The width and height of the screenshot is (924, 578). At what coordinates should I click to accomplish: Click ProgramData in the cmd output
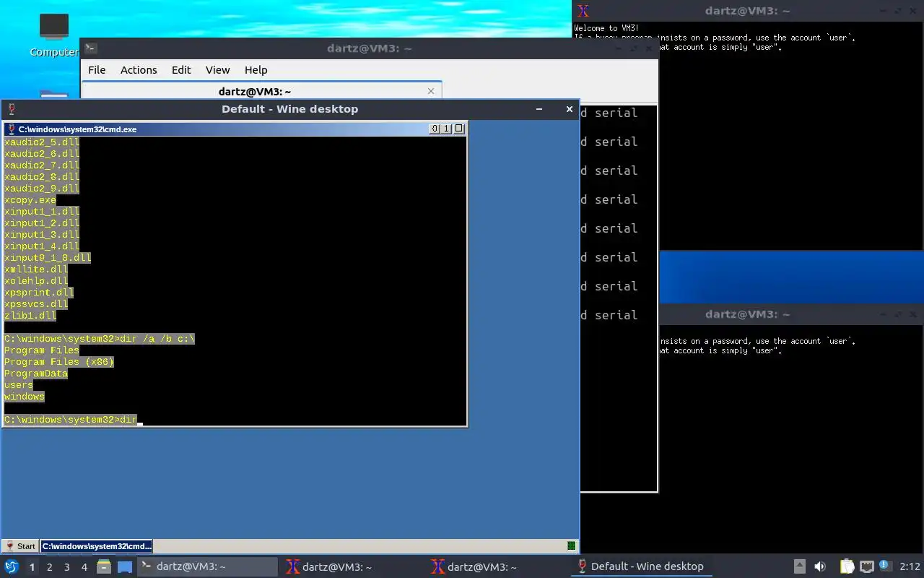[35, 374]
